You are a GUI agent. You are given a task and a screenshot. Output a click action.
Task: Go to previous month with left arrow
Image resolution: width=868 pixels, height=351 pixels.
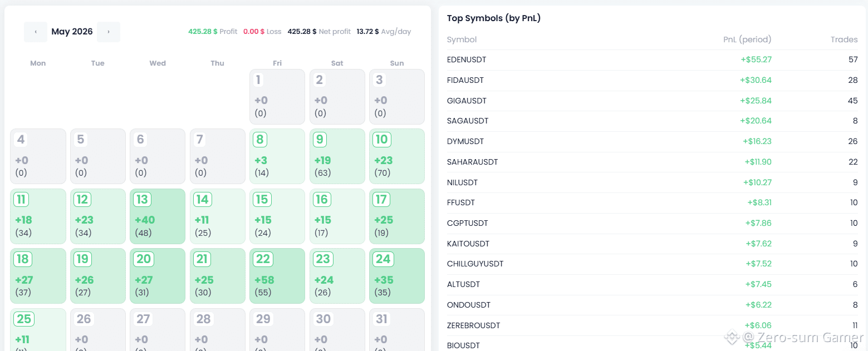coord(36,32)
